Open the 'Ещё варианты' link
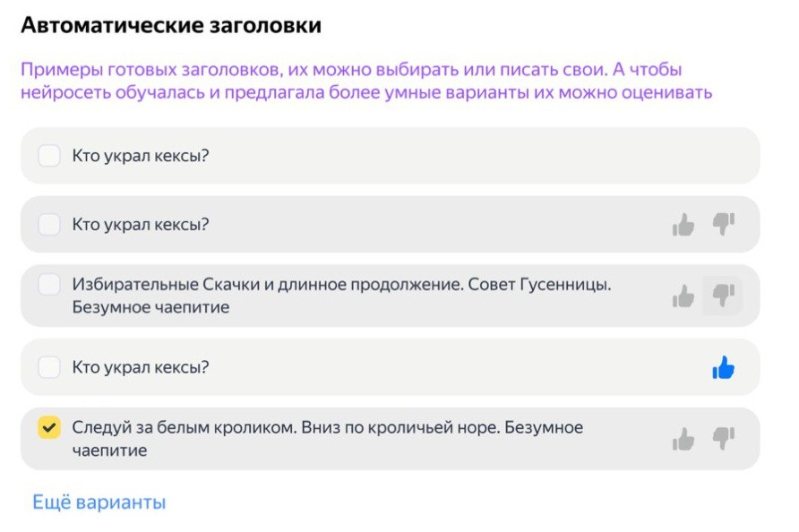 coord(99,502)
